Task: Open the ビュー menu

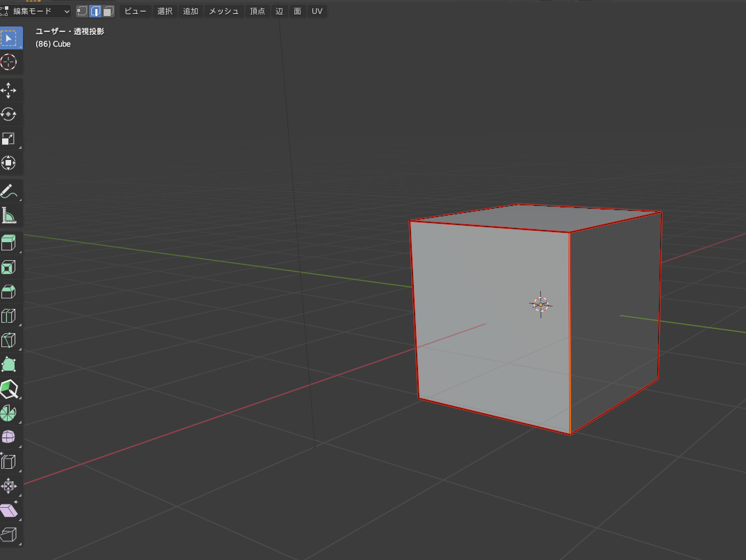Action: (135, 11)
